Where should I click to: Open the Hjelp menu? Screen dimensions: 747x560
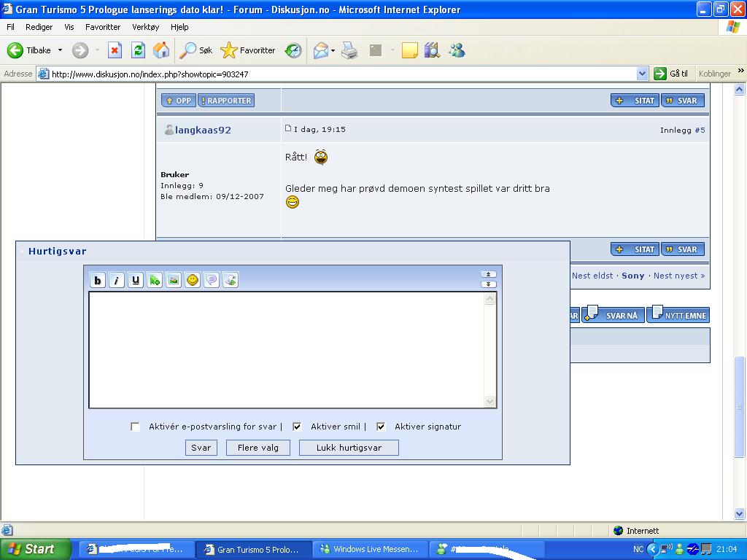click(x=179, y=27)
